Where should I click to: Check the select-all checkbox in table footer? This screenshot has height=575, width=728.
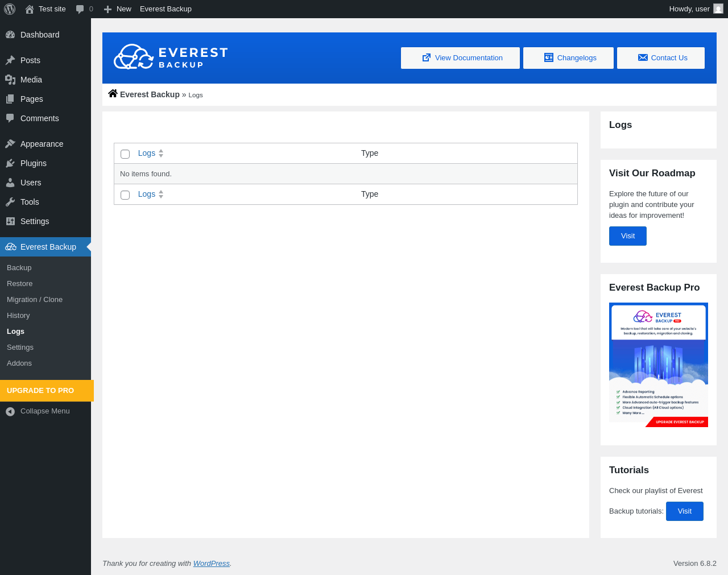pyautogui.click(x=125, y=195)
